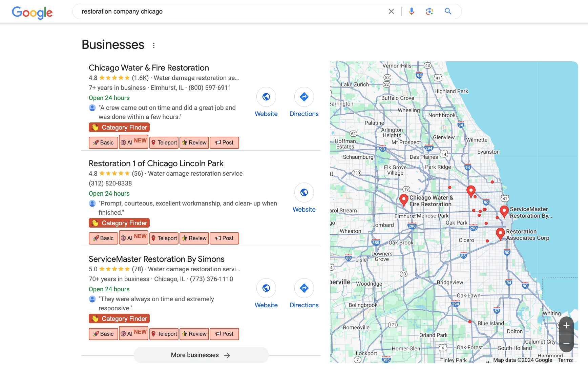
Task: Click the phone number (312) 820-8338
Action: pyautogui.click(x=110, y=183)
